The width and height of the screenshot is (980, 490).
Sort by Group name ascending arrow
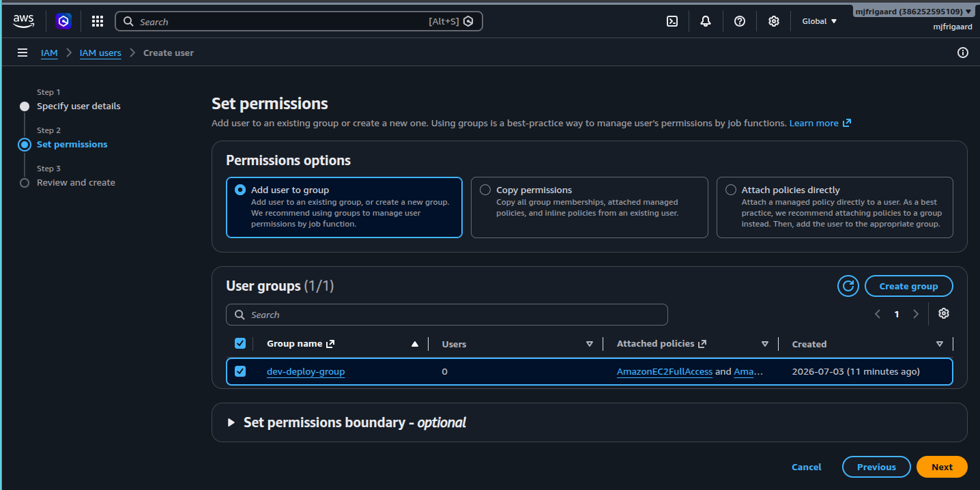[x=415, y=344]
